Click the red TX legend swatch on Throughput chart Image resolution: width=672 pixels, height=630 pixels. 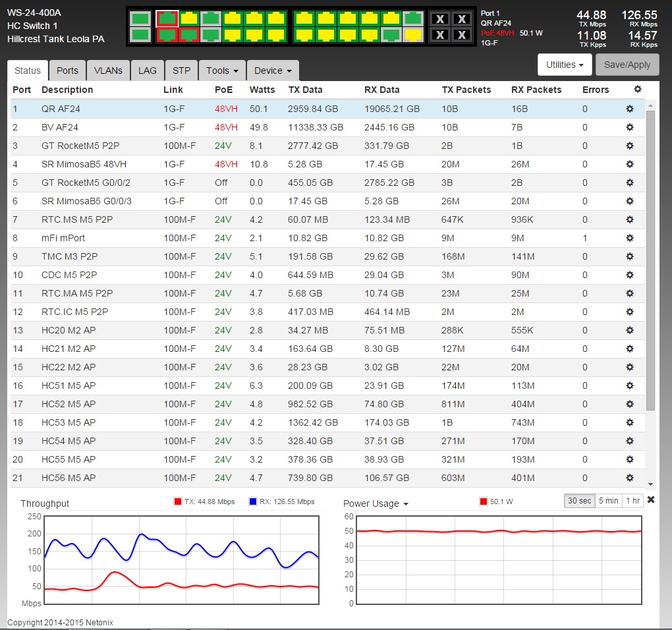(177, 501)
